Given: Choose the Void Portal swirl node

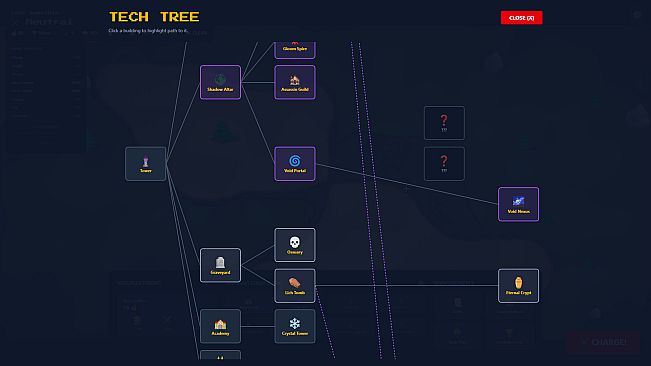Looking at the screenshot, I should coord(295,164).
